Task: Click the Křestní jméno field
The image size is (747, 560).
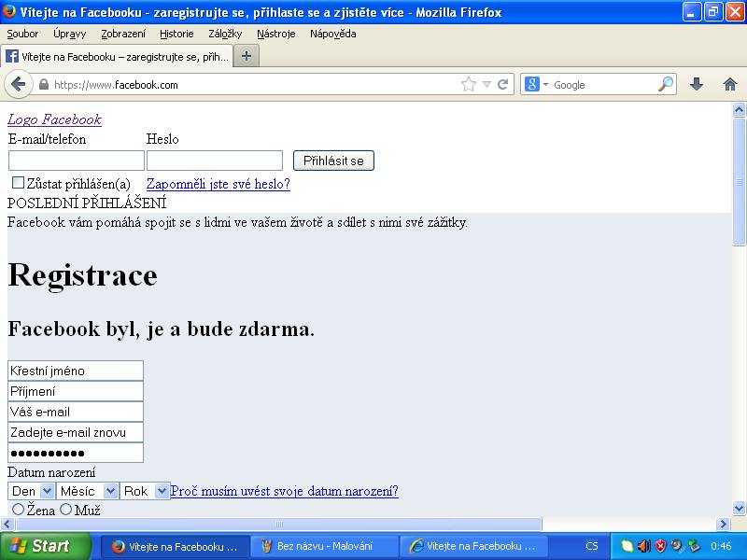Action: pos(76,371)
